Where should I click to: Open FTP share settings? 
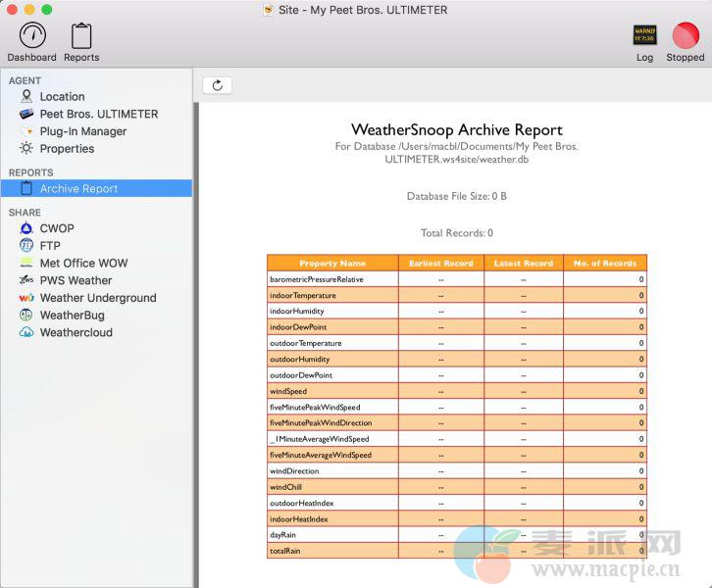pos(50,246)
